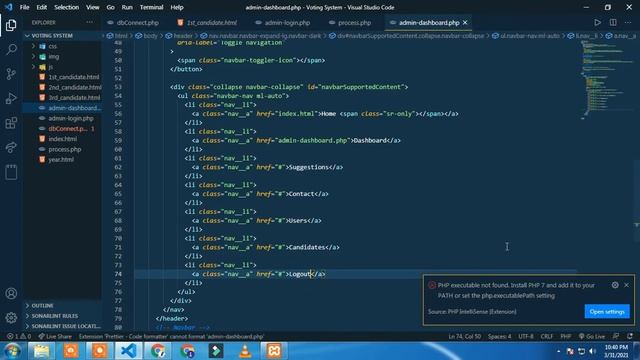Open the Manage gear icon
This screenshot has width=640, height=360.
[x=11, y=318]
